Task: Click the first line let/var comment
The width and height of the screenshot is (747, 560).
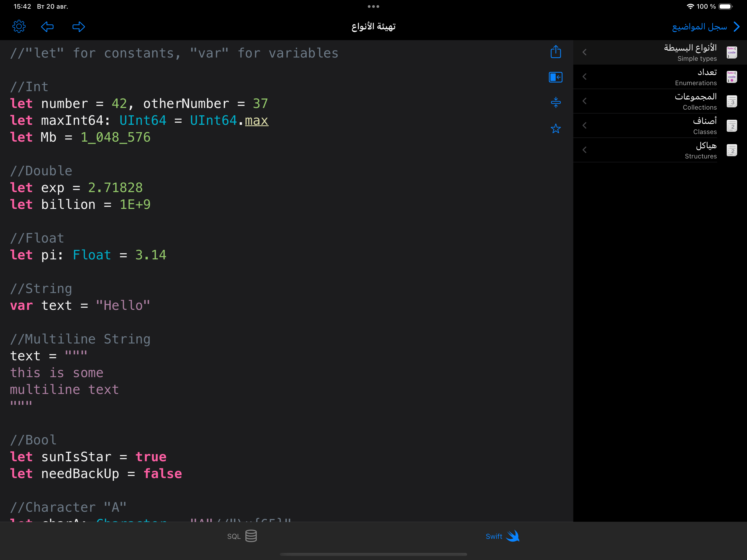Action: click(x=174, y=53)
